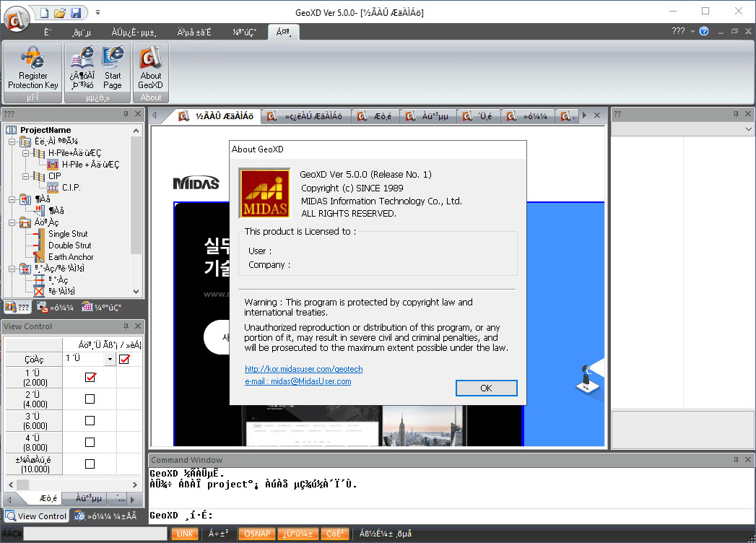Image resolution: width=756 pixels, height=543 pixels.
Task: Open the kor.midasuser.com/geotech link
Action: click(303, 369)
